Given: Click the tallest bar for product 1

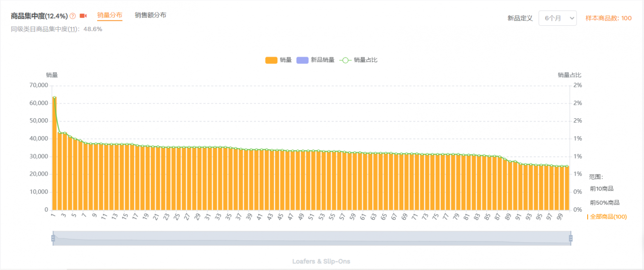Looking at the screenshot, I should [x=54, y=154].
